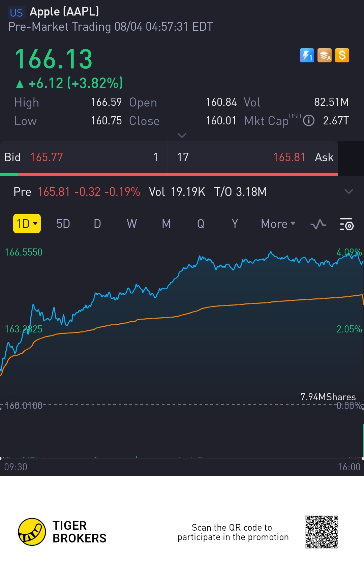
Task: Tap the 16:00 time axis label
Action: pyautogui.click(x=349, y=467)
